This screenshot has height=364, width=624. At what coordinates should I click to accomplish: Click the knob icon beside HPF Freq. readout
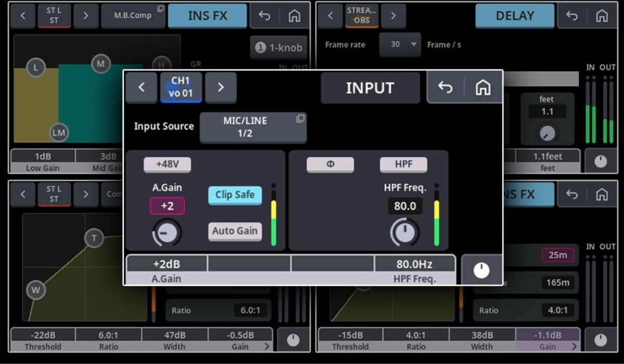tap(482, 270)
